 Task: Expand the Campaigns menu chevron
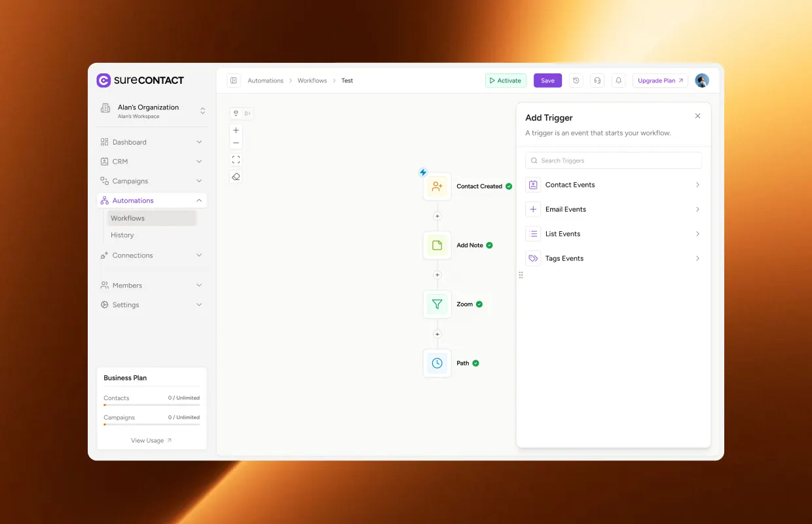199,181
